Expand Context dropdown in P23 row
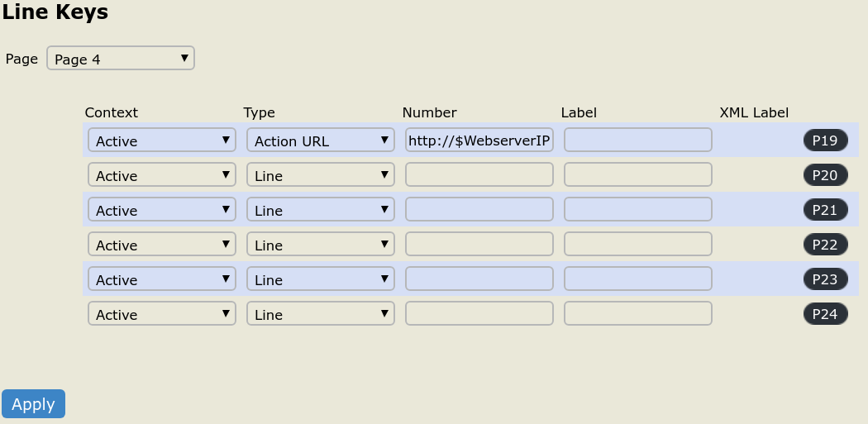This screenshot has height=424, width=868. [x=161, y=279]
